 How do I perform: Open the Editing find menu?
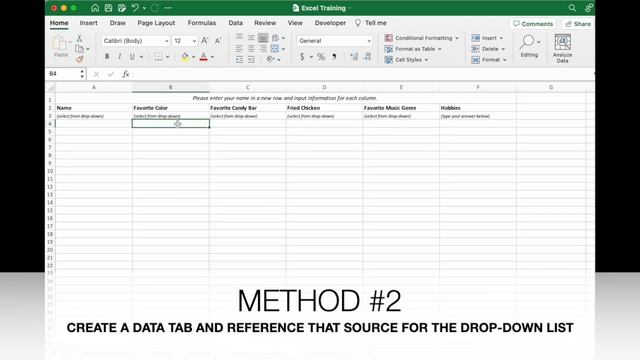[529, 46]
